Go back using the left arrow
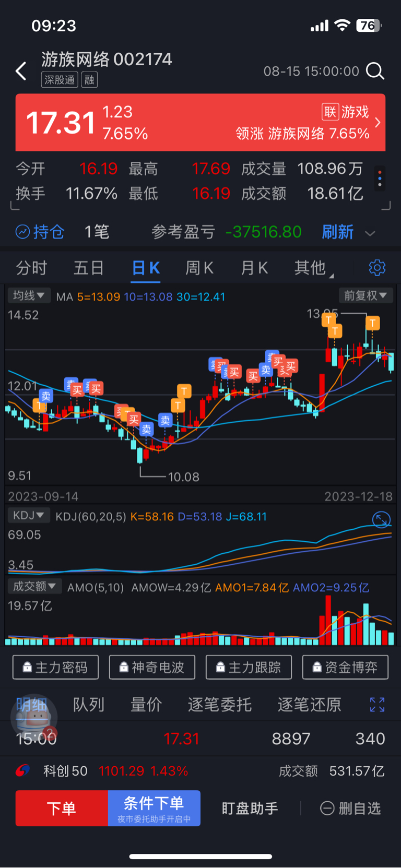 [x=21, y=71]
